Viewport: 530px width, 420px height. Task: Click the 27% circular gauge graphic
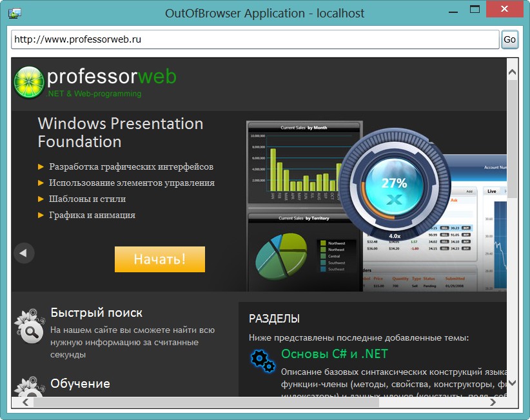[x=395, y=185]
